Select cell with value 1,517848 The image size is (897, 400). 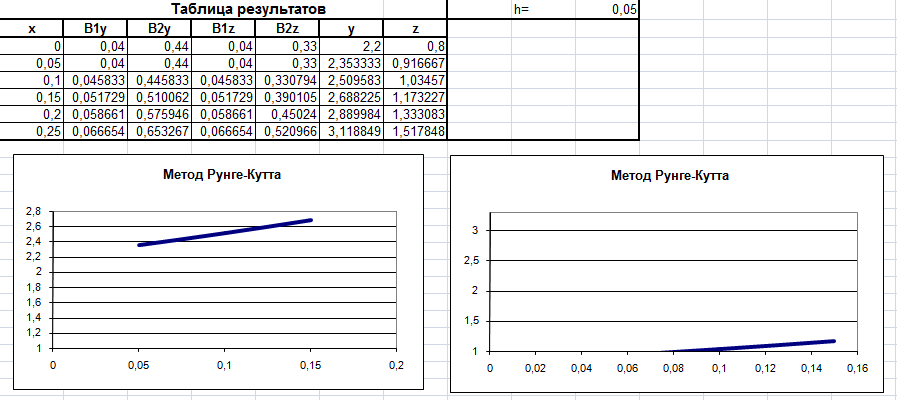click(x=415, y=132)
